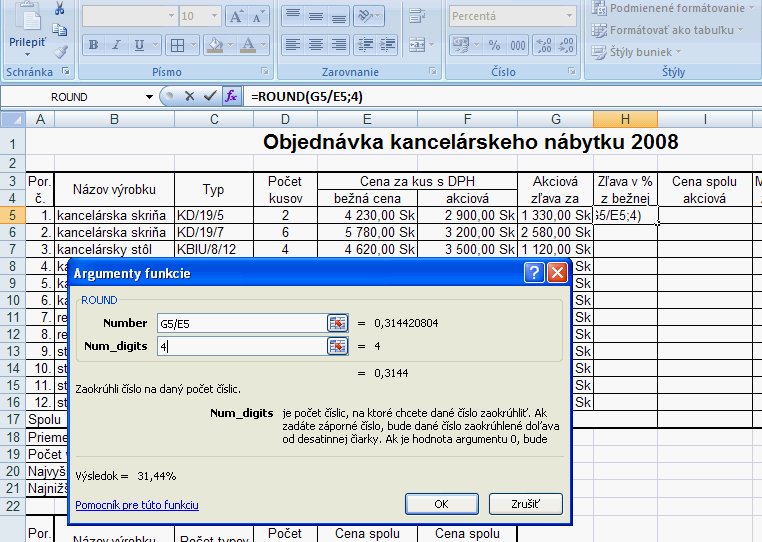Image resolution: width=762 pixels, height=542 pixels.
Task: Open the Schránka dialog launcher
Action: [x=66, y=71]
